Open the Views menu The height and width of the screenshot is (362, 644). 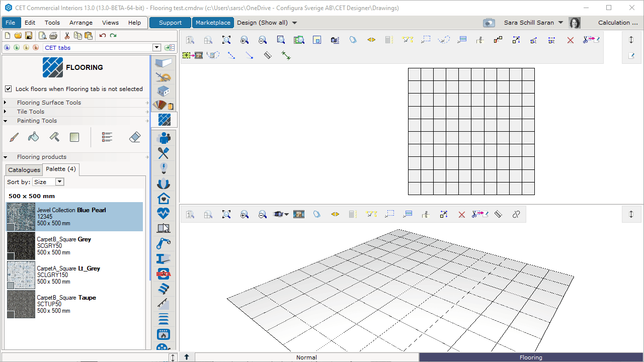110,23
